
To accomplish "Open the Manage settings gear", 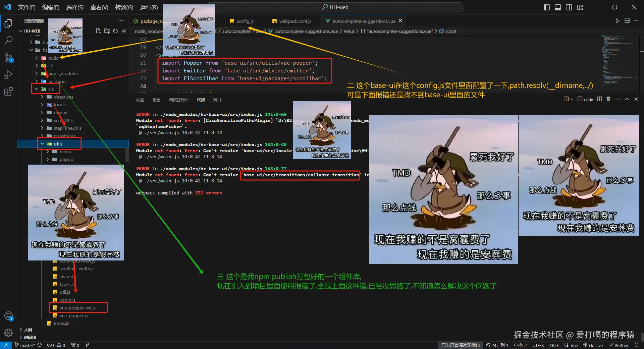I will 8,333.
